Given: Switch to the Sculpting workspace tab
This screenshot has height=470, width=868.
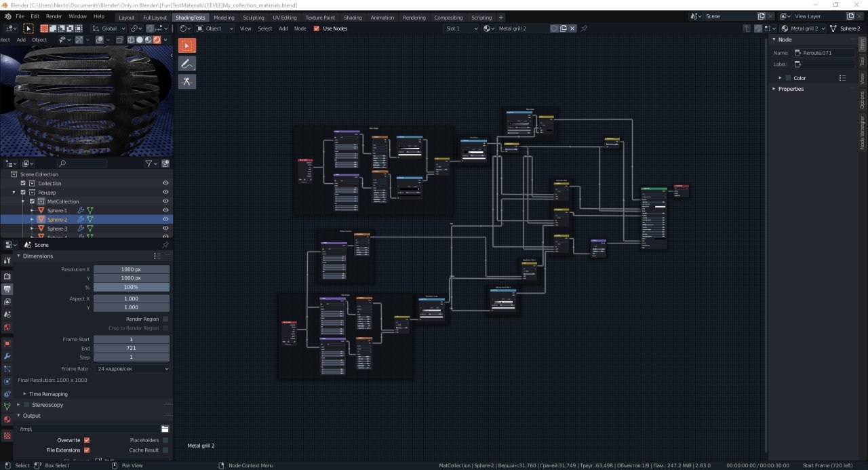Looking at the screenshot, I should 254,18.
